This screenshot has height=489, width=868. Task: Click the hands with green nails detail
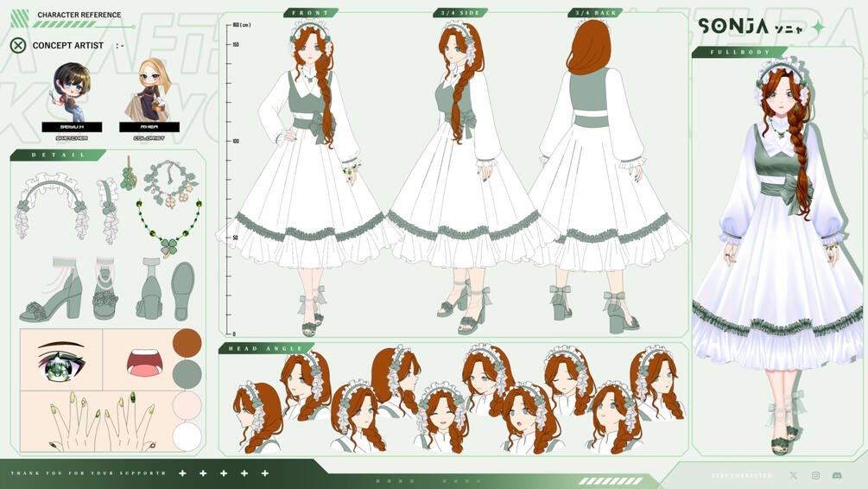coord(103,421)
